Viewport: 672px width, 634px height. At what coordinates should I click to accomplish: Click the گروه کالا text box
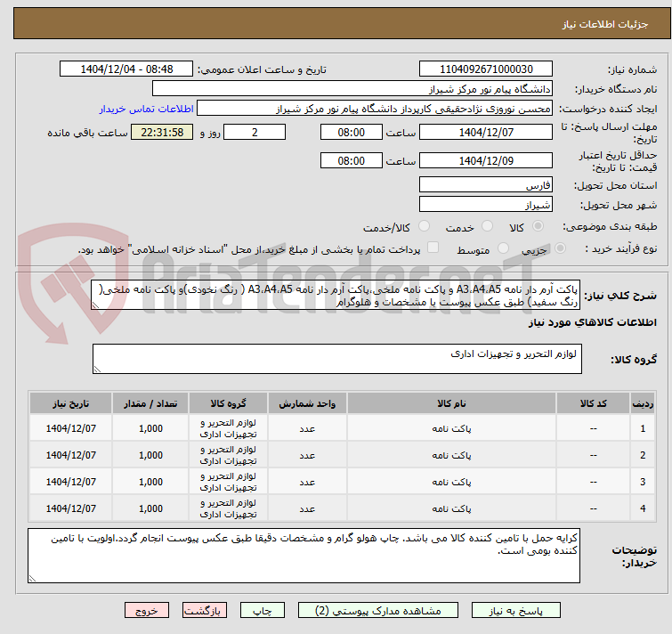pyautogui.click(x=337, y=359)
